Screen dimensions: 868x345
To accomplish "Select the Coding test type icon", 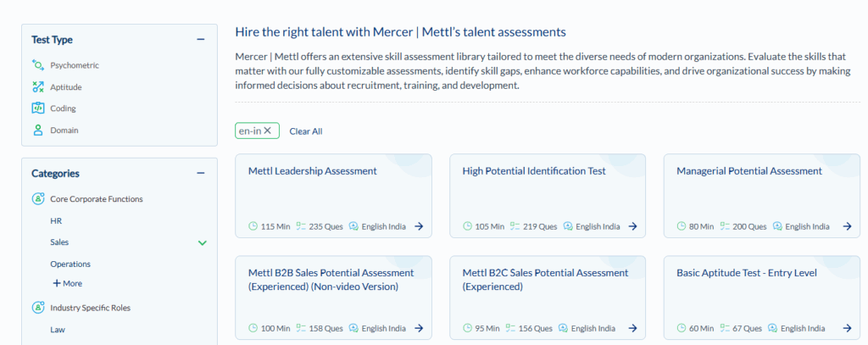I will coord(37,109).
